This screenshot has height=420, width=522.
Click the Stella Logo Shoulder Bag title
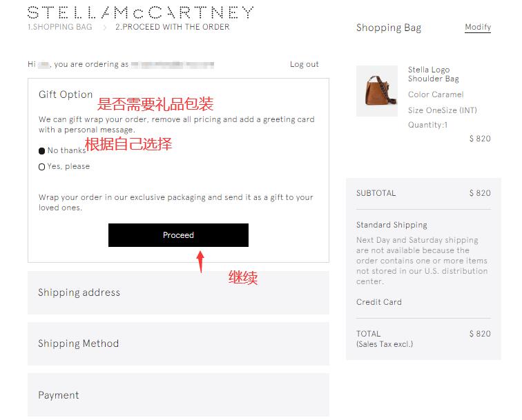coord(434,74)
